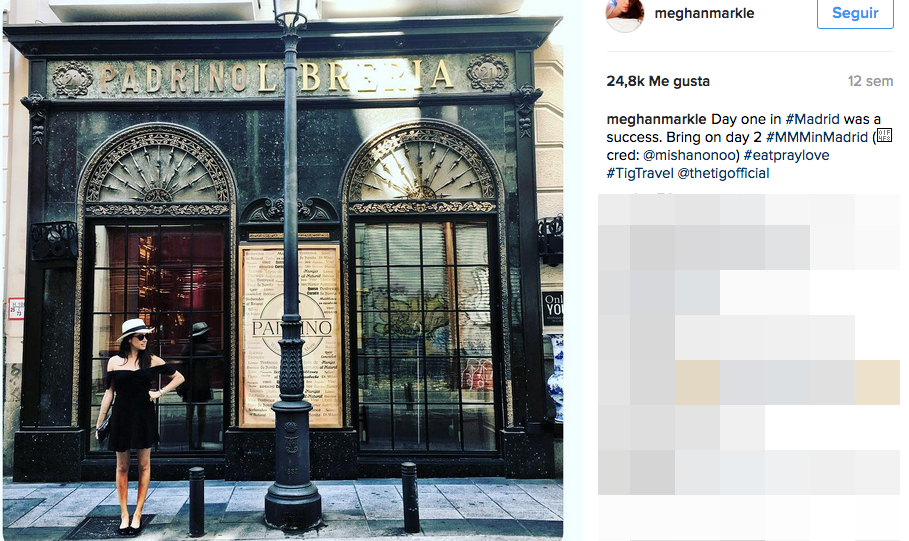Open the meghanmarkle profile avatar
This screenshot has height=541, width=909.
click(625, 14)
